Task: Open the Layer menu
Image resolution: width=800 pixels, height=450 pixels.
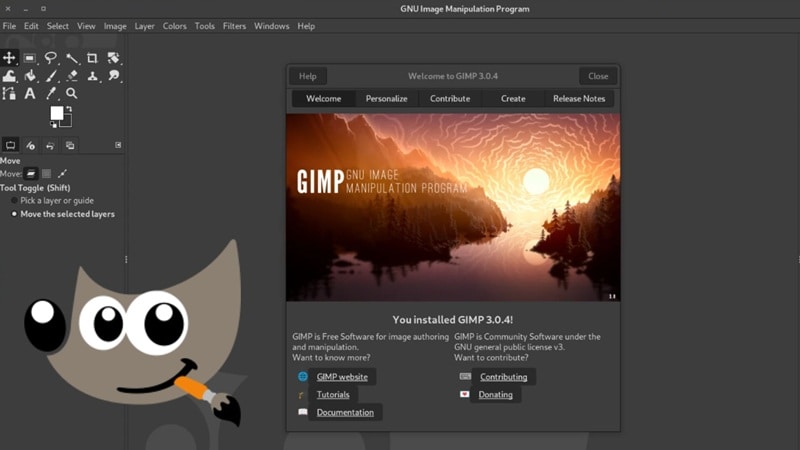Action: [144, 26]
